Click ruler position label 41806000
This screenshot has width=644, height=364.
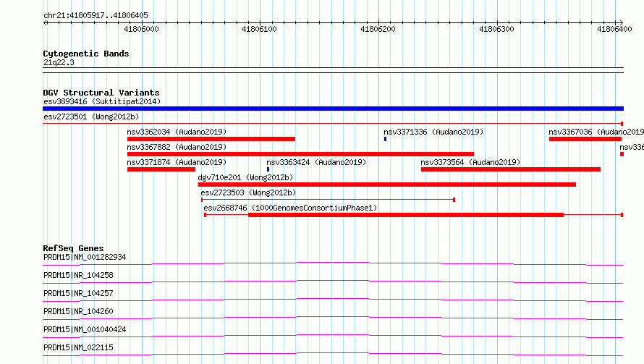pyautogui.click(x=141, y=29)
